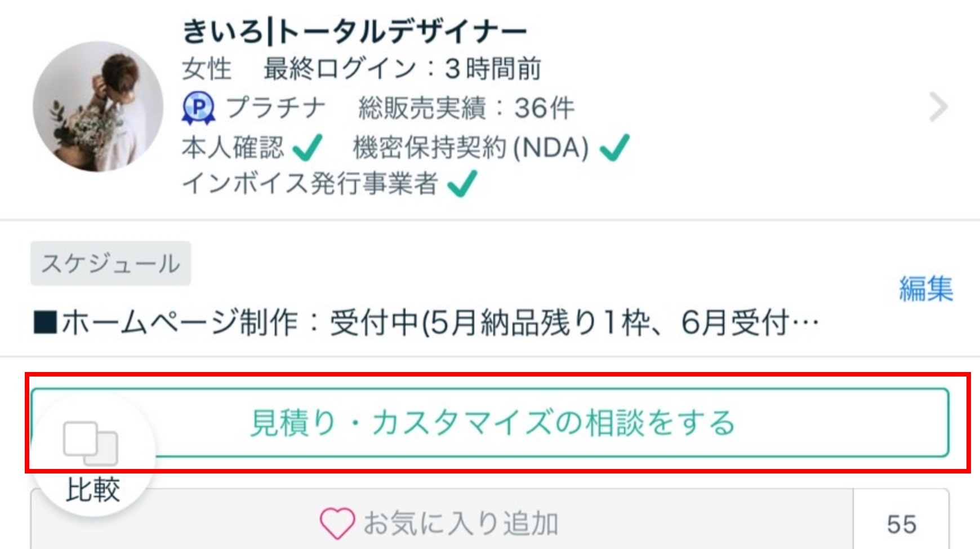Click the favorites count 55
This screenshot has width=980, height=549.
(901, 524)
